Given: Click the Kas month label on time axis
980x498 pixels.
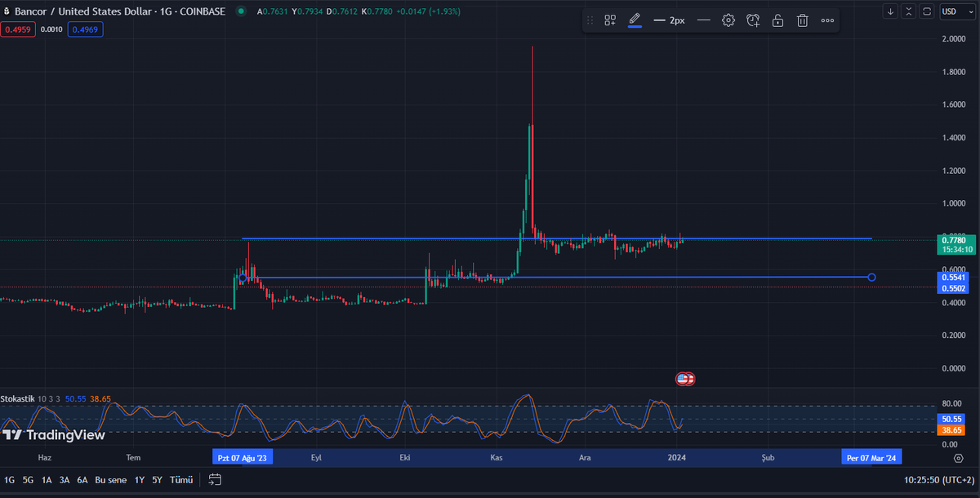Looking at the screenshot, I should pyautogui.click(x=497, y=458).
